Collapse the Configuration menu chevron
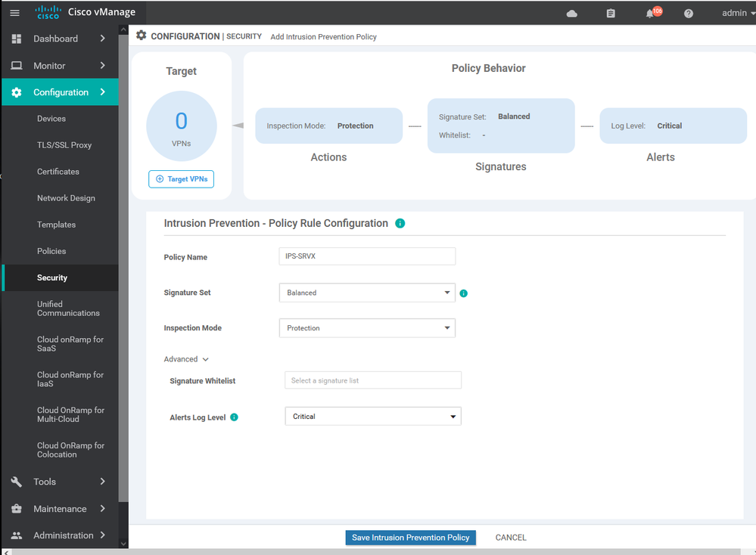Screen dimensions: 756x555 tap(102, 92)
